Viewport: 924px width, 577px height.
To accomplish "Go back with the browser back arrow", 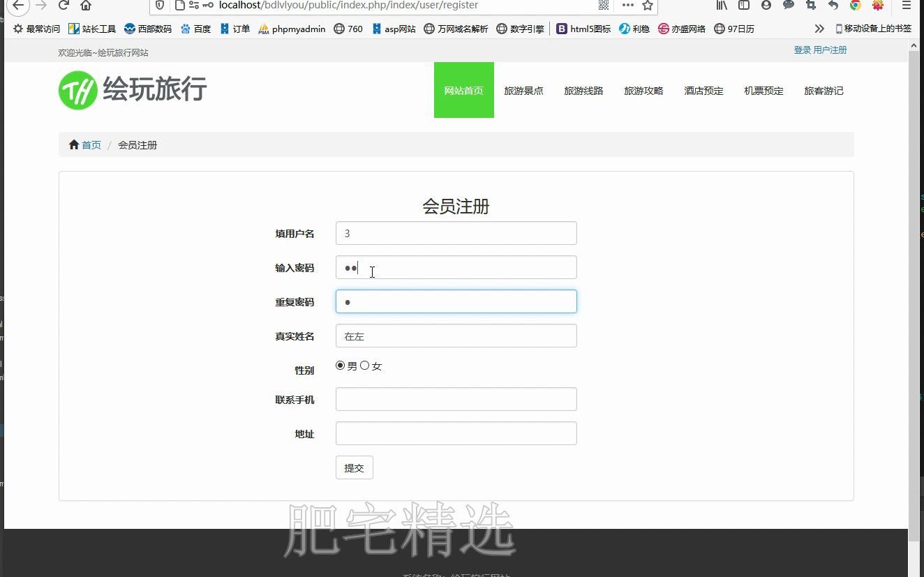I will [x=18, y=5].
